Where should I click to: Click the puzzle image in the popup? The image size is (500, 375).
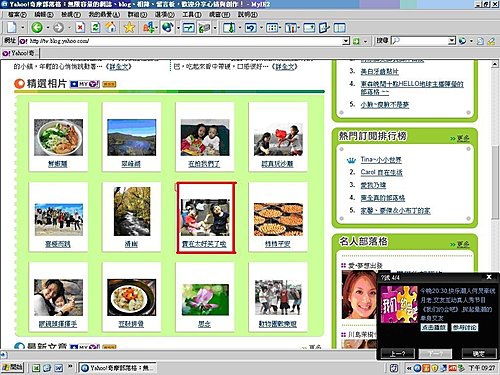point(399,304)
